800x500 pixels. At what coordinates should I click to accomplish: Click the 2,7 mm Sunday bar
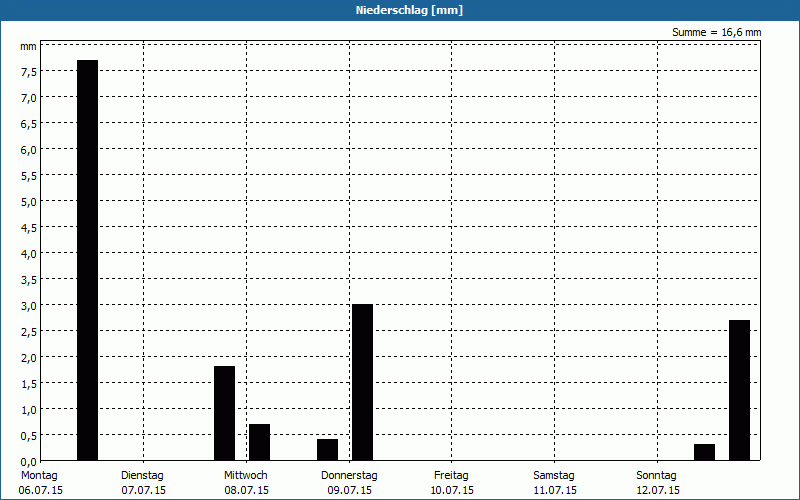[739, 390]
